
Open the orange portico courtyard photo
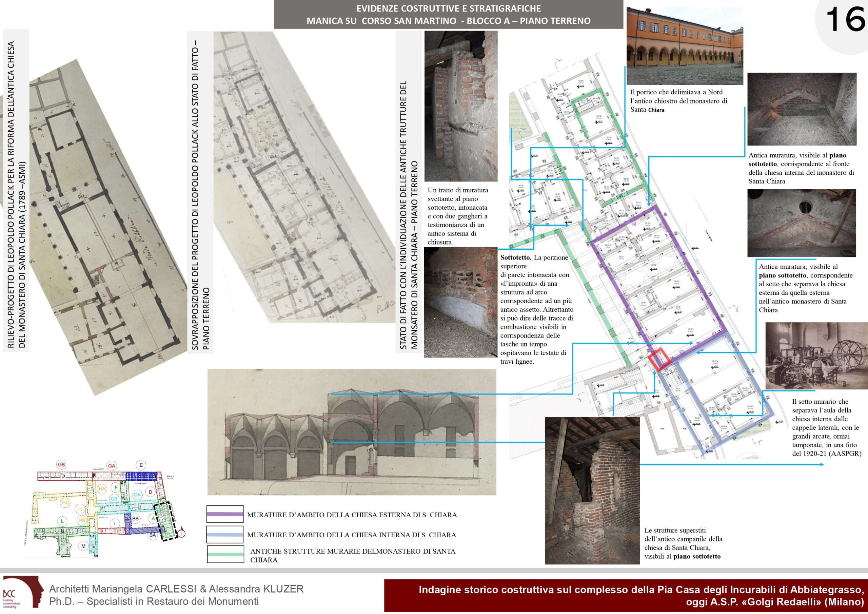point(685,46)
